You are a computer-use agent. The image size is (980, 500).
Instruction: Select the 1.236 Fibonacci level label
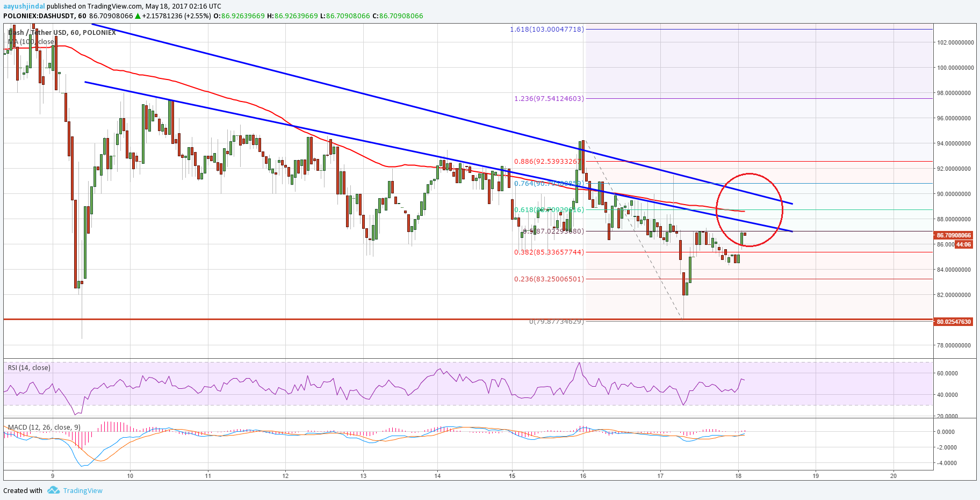pos(549,99)
